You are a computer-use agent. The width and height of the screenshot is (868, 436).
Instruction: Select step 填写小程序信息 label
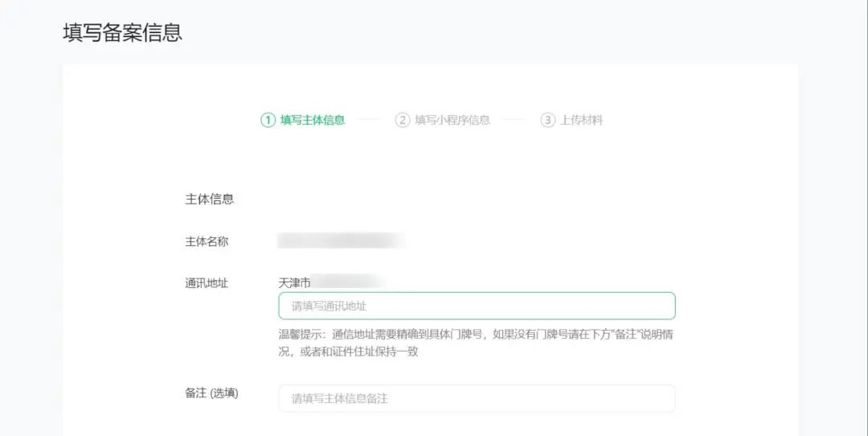[452, 120]
